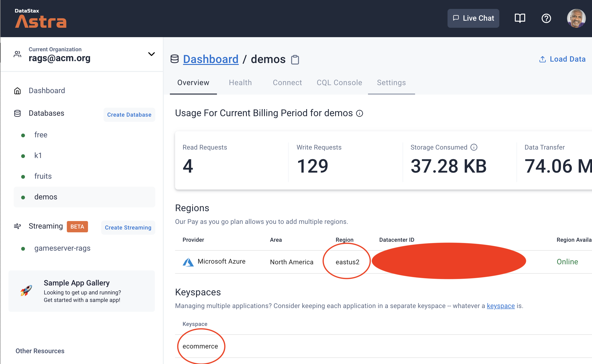Image resolution: width=592 pixels, height=364 pixels.
Task: Select the fruits database in sidebar
Action: (43, 176)
